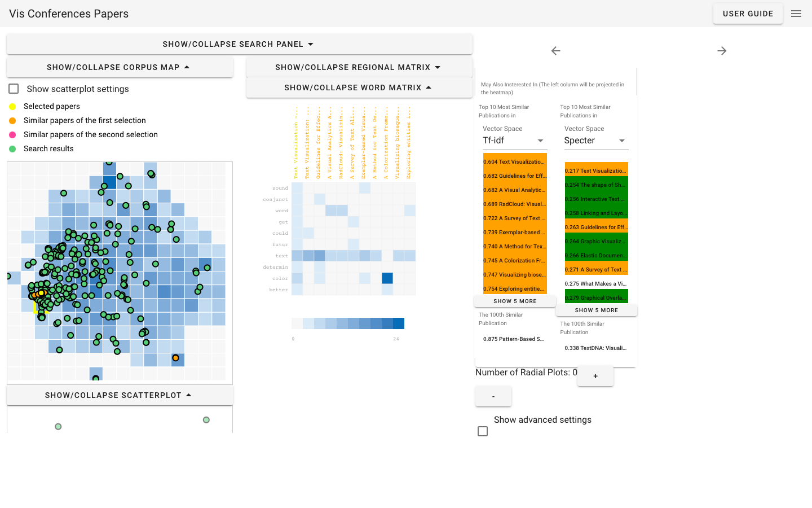The width and height of the screenshot is (812, 508).
Task: Select '0.271 A Survey of Text' publication
Action: click(x=597, y=270)
